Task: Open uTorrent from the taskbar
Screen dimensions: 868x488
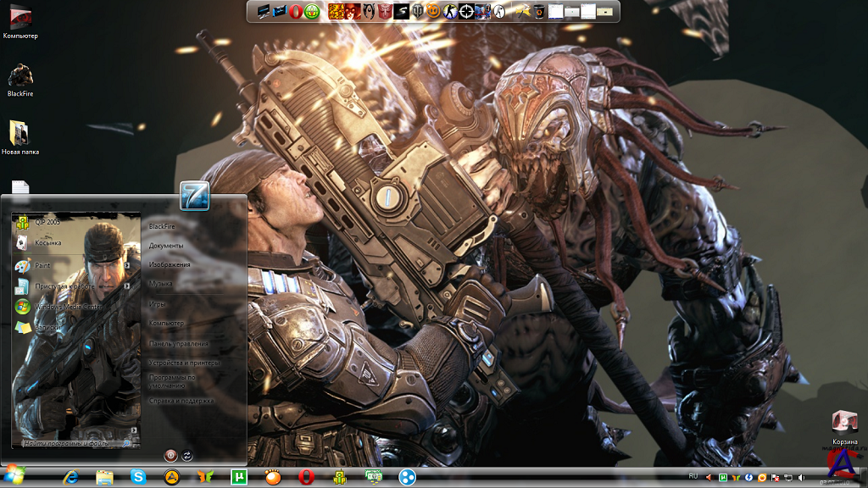Action: pyautogui.click(x=238, y=477)
